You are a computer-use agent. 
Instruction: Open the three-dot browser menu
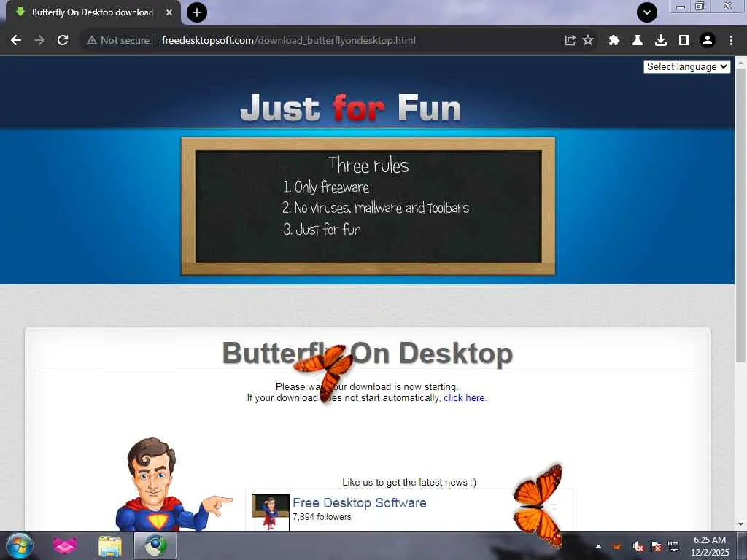(x=731, y=41)
